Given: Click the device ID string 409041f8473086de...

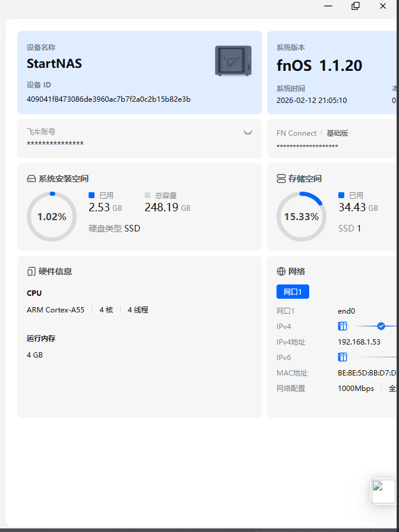Looking at the screenshot, I should pyautogui.click(x=108, y=99).
